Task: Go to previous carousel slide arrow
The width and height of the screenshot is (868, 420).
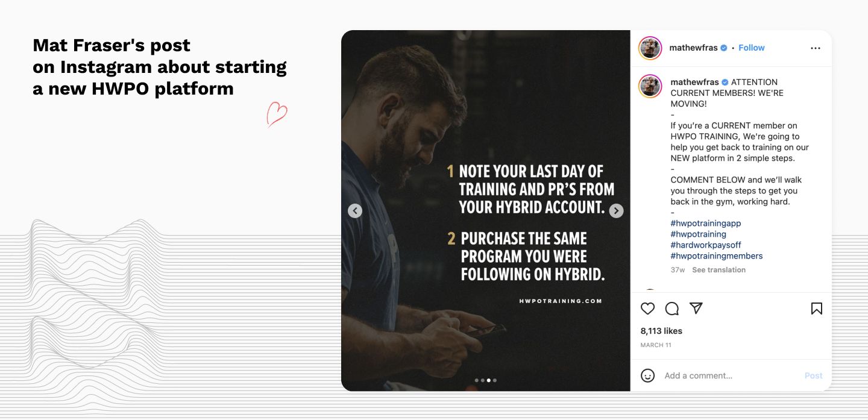Action: point(355,211)
